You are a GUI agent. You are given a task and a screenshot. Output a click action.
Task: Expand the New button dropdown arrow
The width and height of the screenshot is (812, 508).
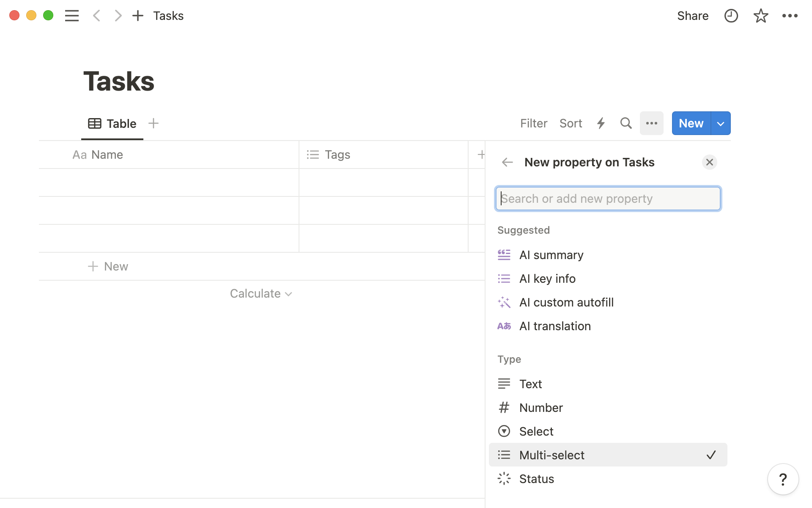pos(721,124)
